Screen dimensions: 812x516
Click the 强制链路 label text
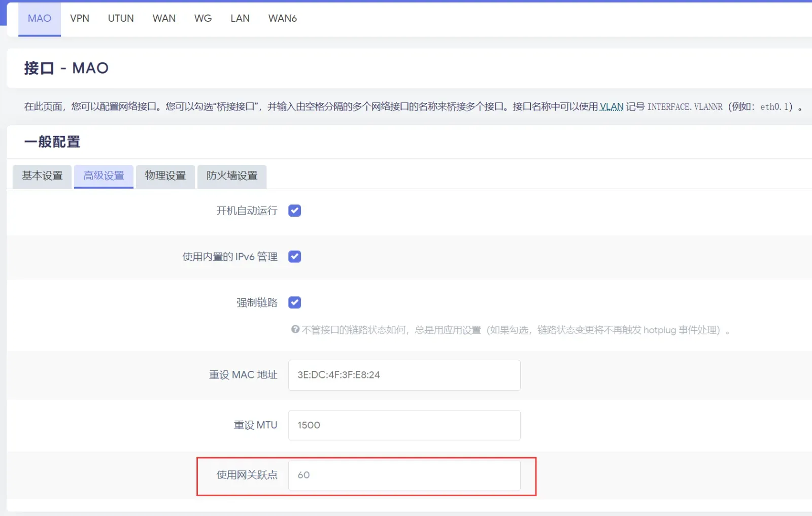pyautogui.click(x=257, y=303)
